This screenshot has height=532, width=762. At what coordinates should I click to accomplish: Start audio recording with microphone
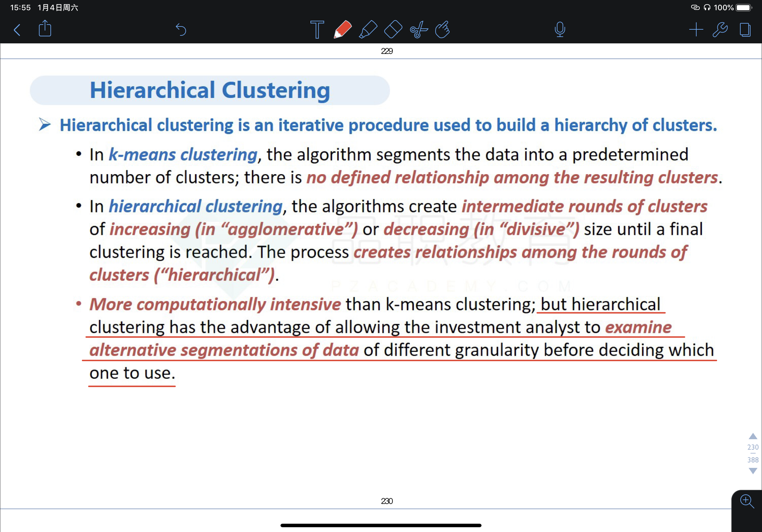coord(560,30)
